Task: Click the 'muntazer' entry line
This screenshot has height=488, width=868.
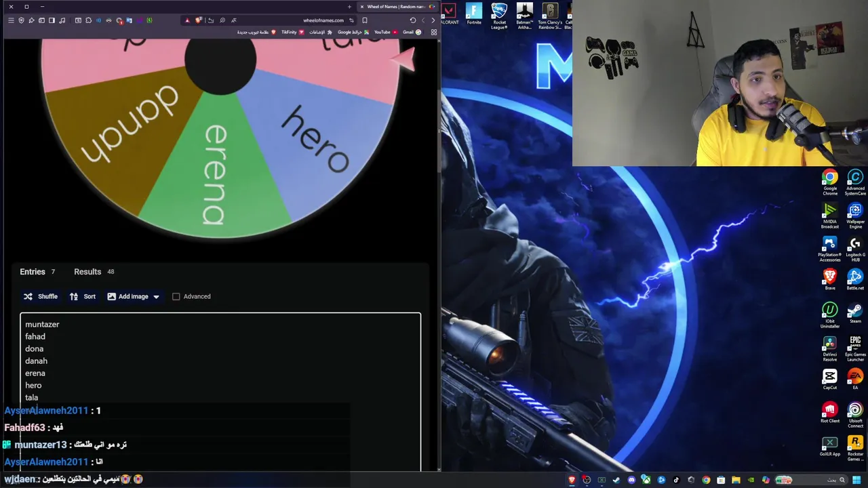Action: (42, 325)
